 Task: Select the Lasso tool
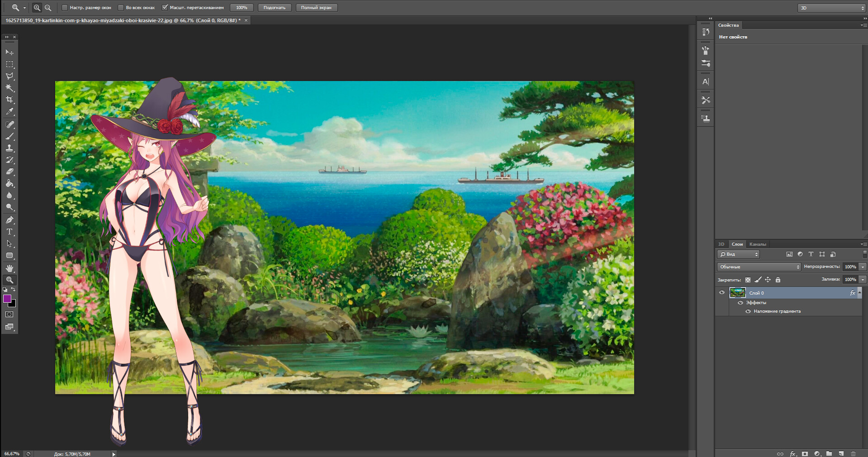click(9, 76)
